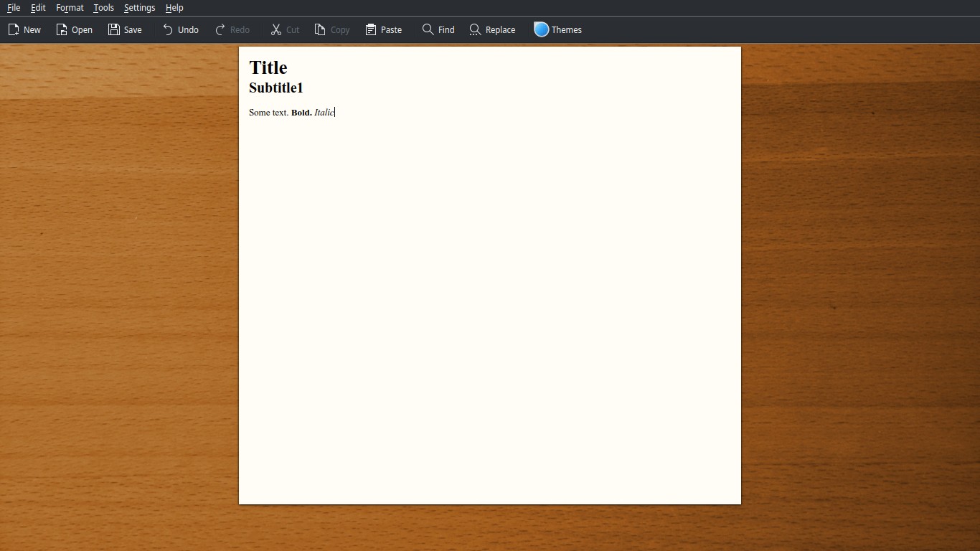
Task: Click the Cut scissors icon
Action: tap(276, 29)
